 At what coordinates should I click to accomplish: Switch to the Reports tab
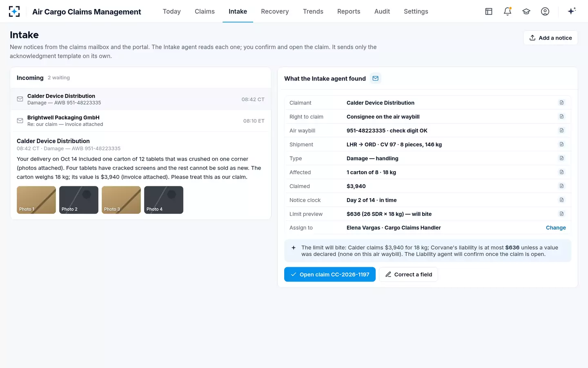click(349, 11)
